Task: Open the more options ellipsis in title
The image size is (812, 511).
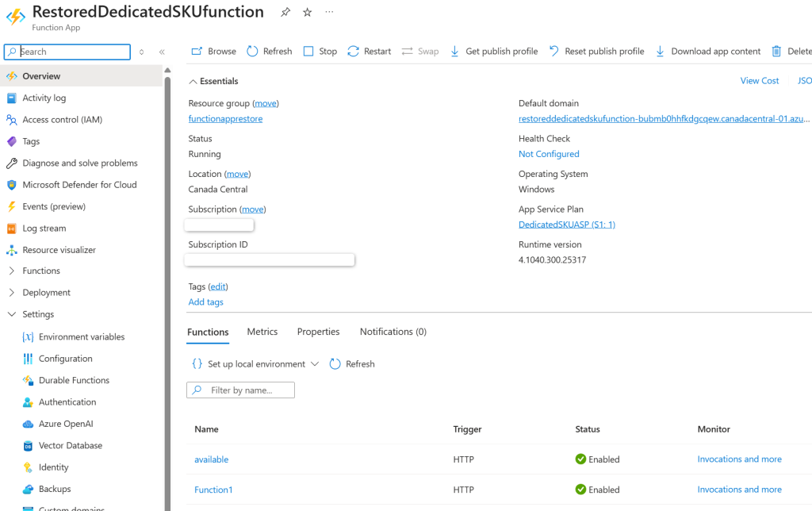Action: coord(329,12)
